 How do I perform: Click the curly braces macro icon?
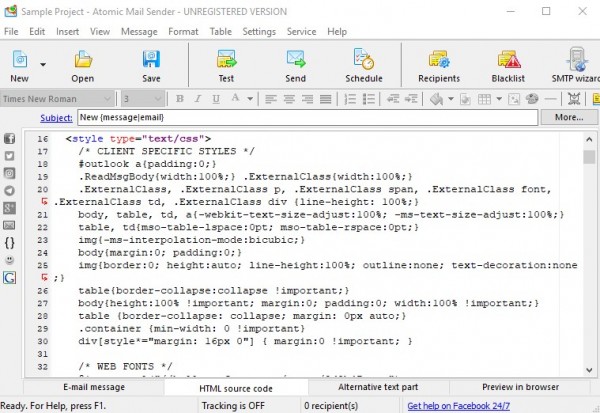point(10,243)
